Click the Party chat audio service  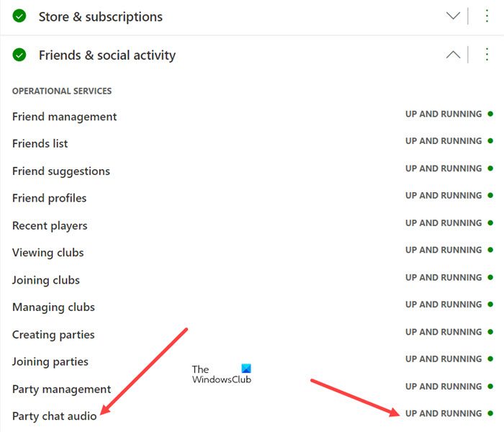pos(55,416)
